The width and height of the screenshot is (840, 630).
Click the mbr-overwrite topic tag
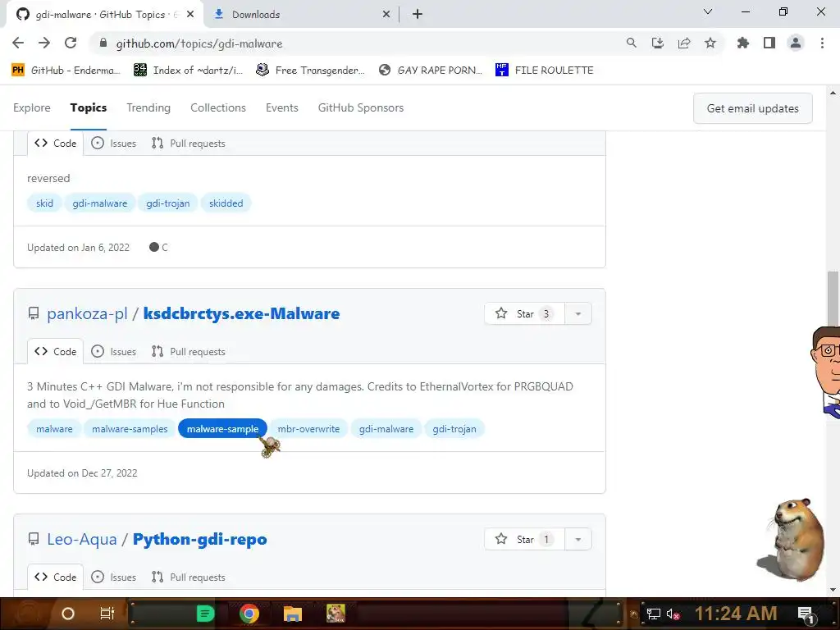[308, 428]
